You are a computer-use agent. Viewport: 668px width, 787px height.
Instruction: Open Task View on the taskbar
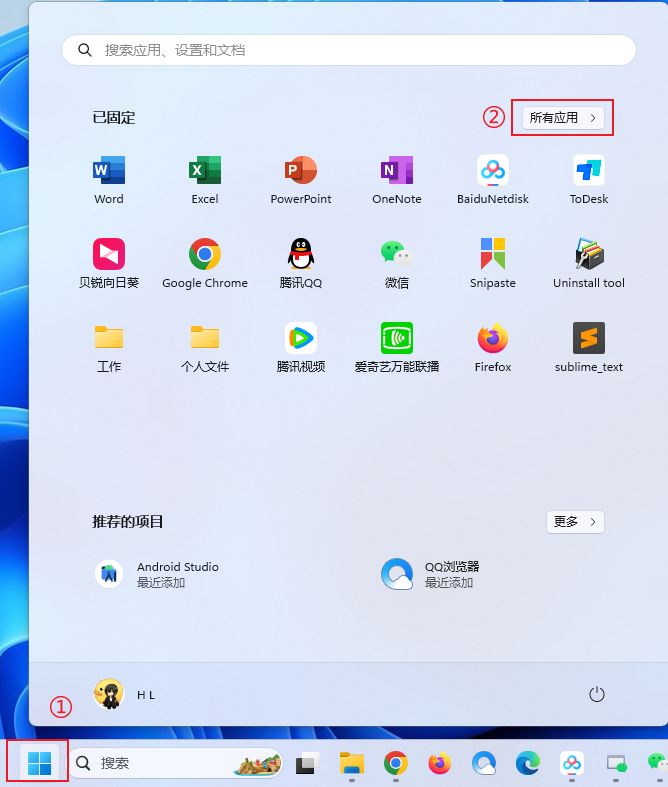point(307,763)
